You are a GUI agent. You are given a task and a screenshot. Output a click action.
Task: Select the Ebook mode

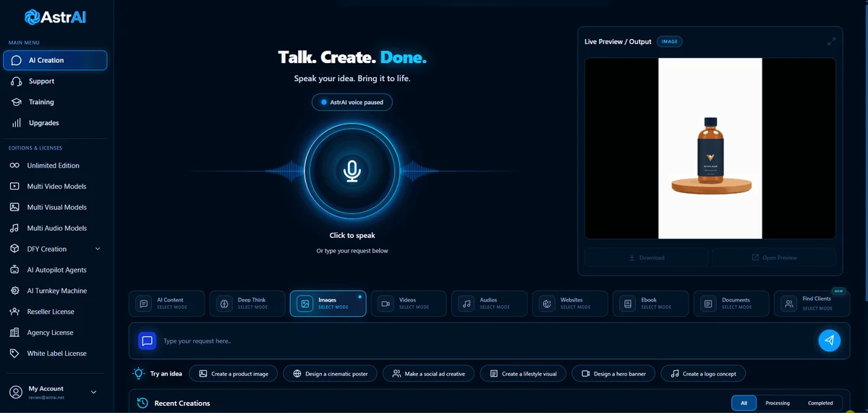[651, 304]
